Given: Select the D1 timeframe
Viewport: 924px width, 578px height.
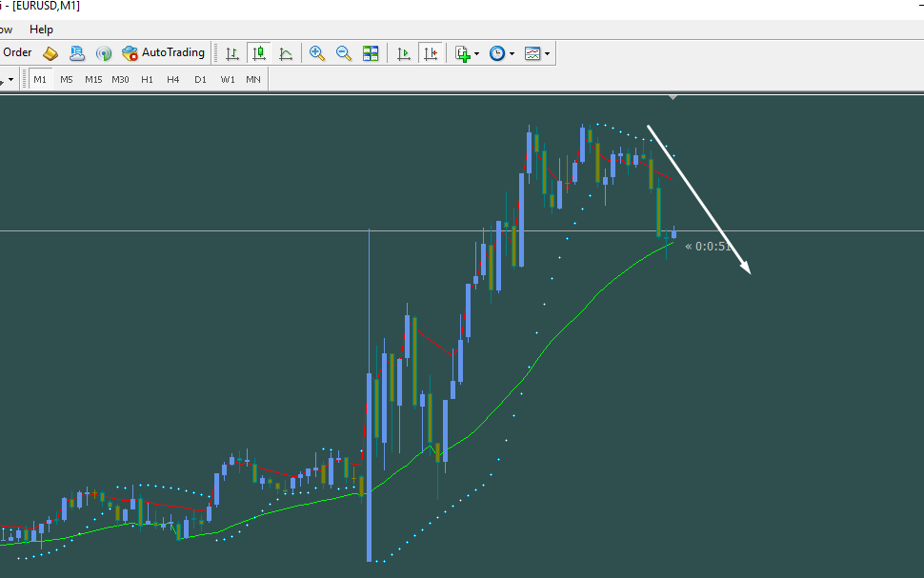Looking at the screenshot, I should point(200,80).
